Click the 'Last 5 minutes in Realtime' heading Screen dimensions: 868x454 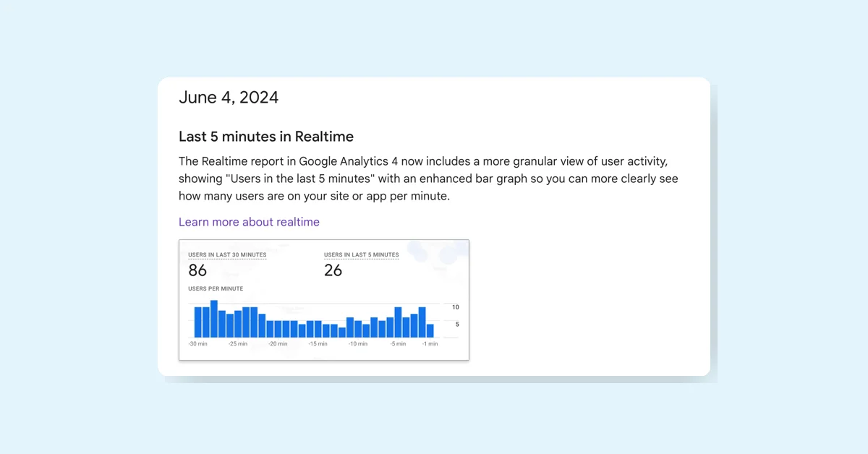click(266, 137)
